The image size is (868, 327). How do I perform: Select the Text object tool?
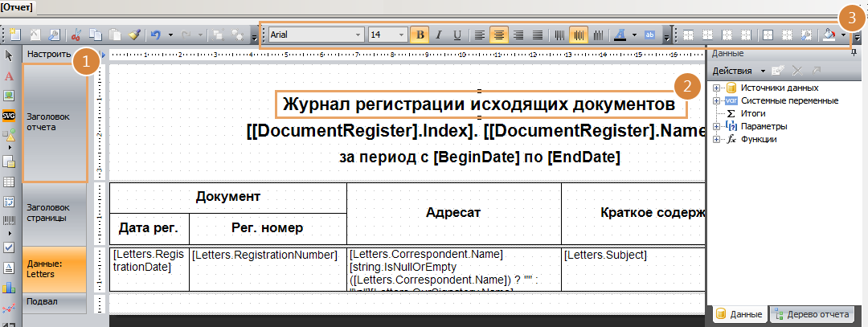tap(10, 76)
